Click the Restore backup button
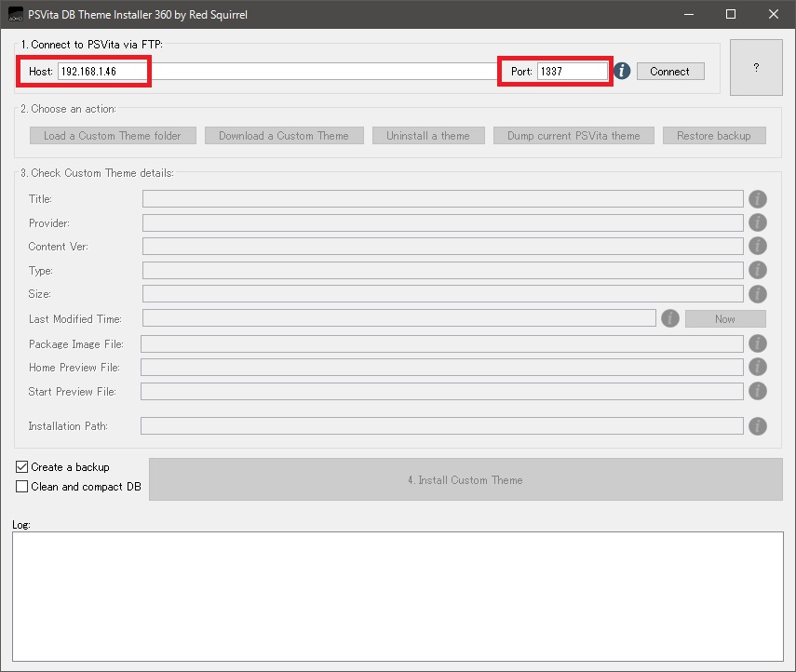This screenshot has width=796, height=672. pos(714,136)
